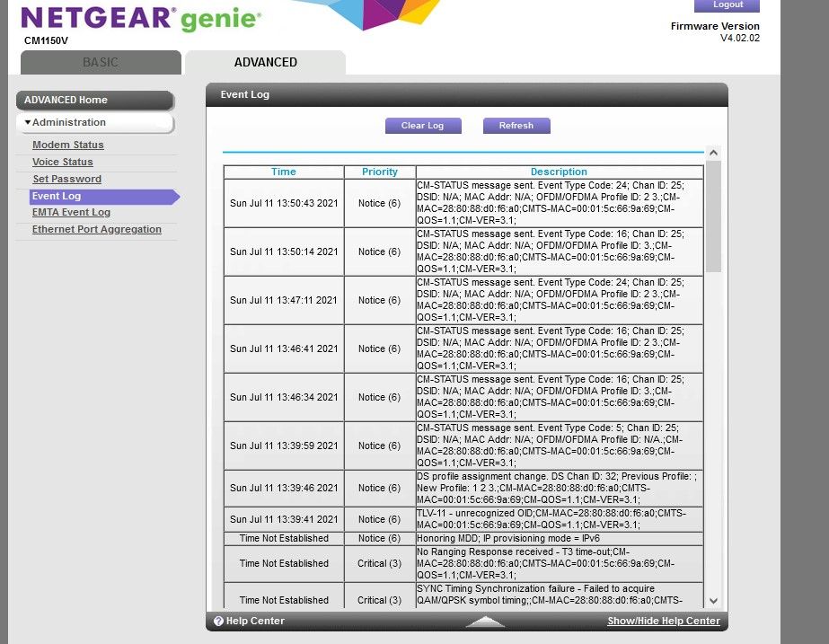This screenshot has height=644, width=829.
Task: Click the Help Center question mark icon
Action: pyautogui.click(x=218, y=622)
